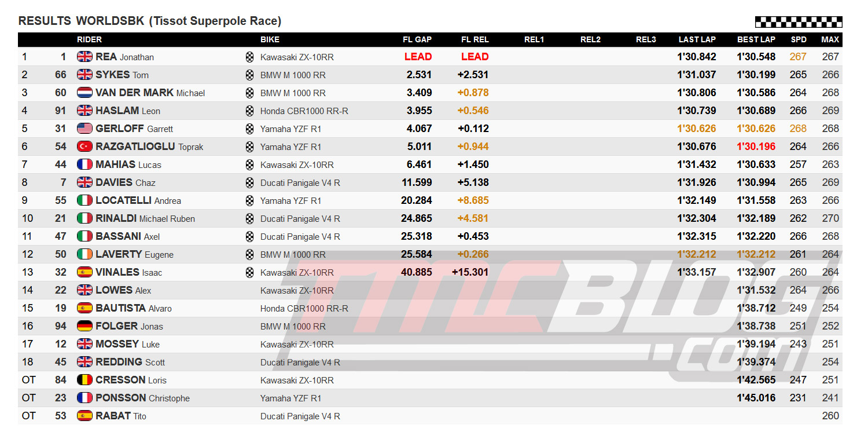Select the Spanish flag beside RABAT Tito

click(x=84, y=416)
